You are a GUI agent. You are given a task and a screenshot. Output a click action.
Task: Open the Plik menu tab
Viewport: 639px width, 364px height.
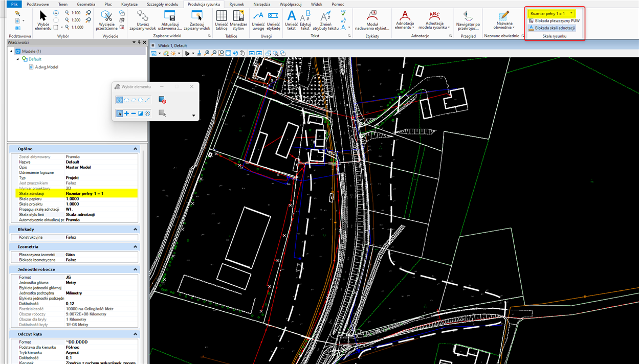click(x=14, y=4)
